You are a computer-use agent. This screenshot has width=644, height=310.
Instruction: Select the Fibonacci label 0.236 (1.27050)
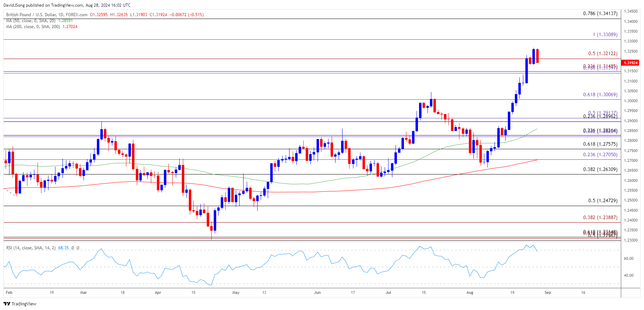[x=600, y=155]
